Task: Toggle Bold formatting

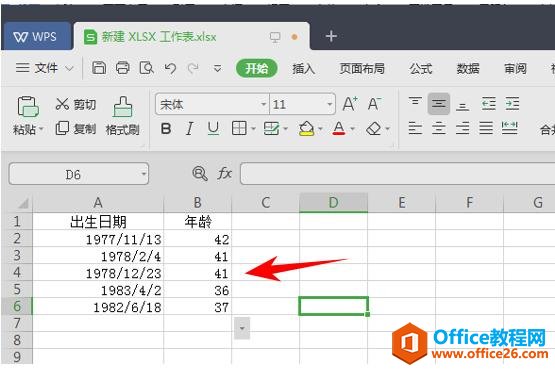Action: click(166, 129)
